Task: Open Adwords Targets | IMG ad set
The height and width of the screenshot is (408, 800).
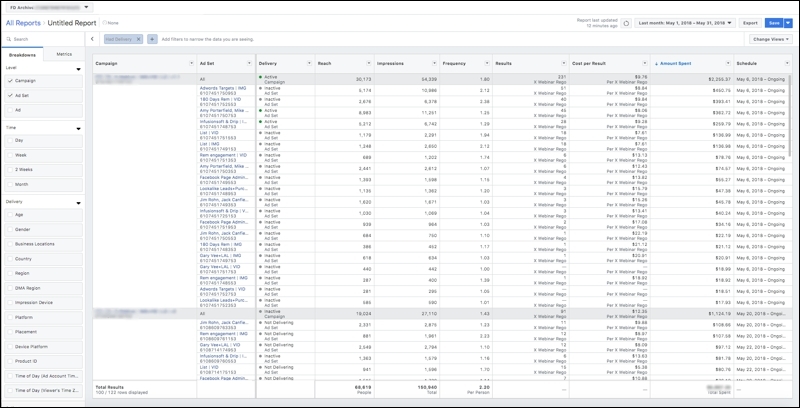Action: pos(222,88)
